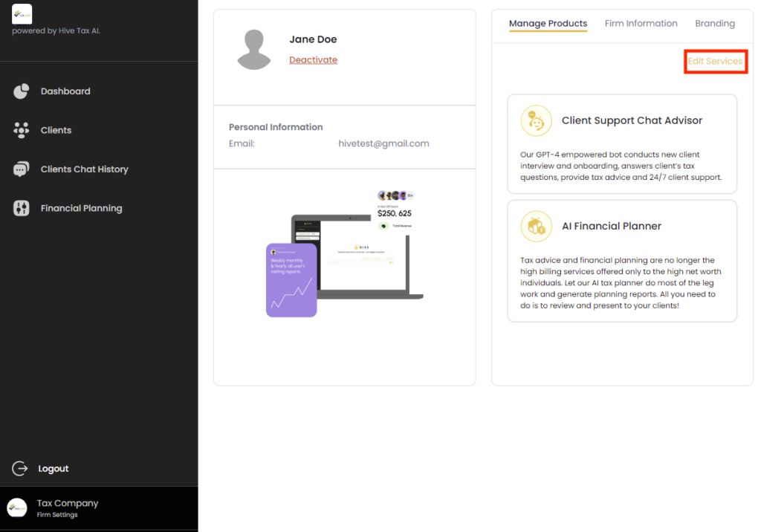Image resolution: width=761 pixels, height=532 pixels.
Task: Click the Clients Chat History bubble icon
Action: (x=21, y=169)
